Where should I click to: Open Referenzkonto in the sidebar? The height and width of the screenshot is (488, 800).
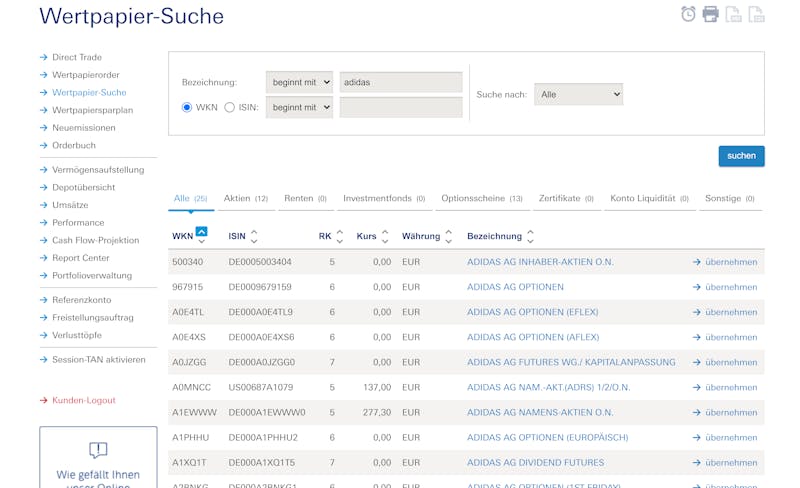(x=82, y=300)
